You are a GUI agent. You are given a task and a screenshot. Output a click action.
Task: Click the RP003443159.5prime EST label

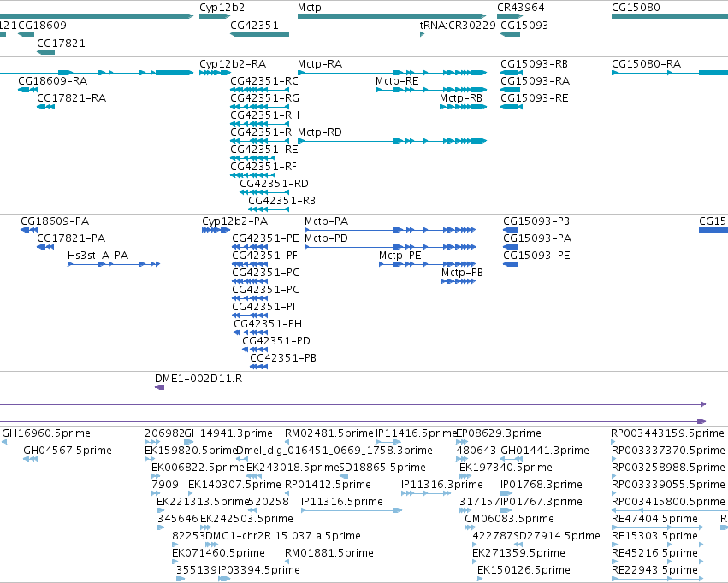coord(667,433)
